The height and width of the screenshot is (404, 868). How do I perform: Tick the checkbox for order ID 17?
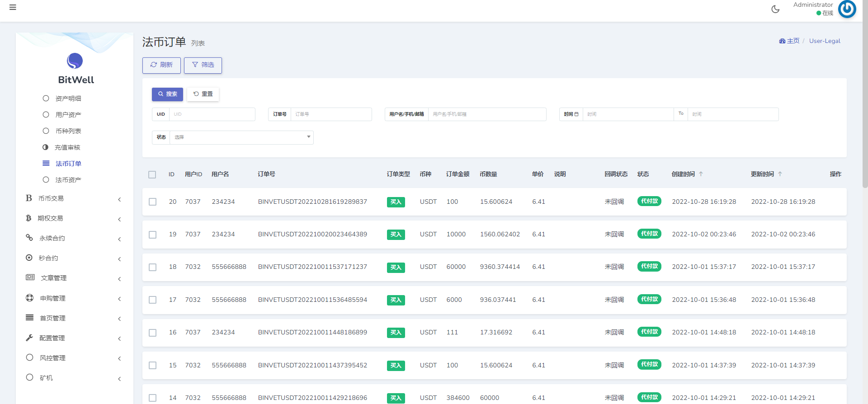tap(153, 300)
